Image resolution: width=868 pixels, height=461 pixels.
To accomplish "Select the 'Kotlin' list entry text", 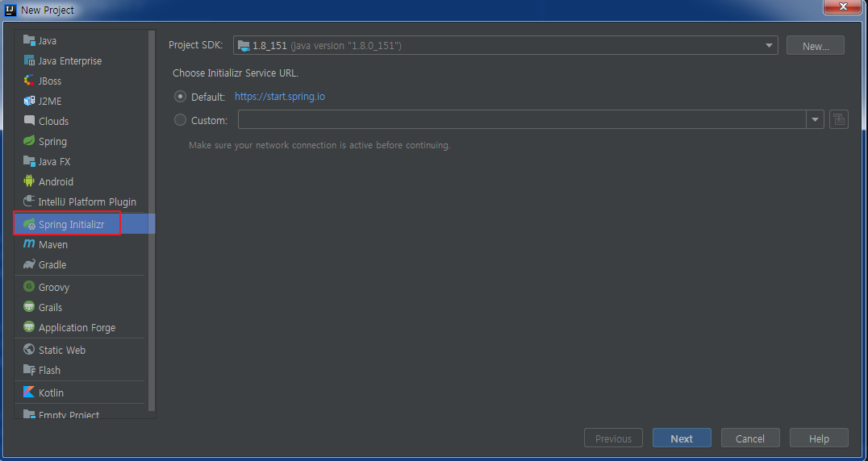I will [51, 393].
